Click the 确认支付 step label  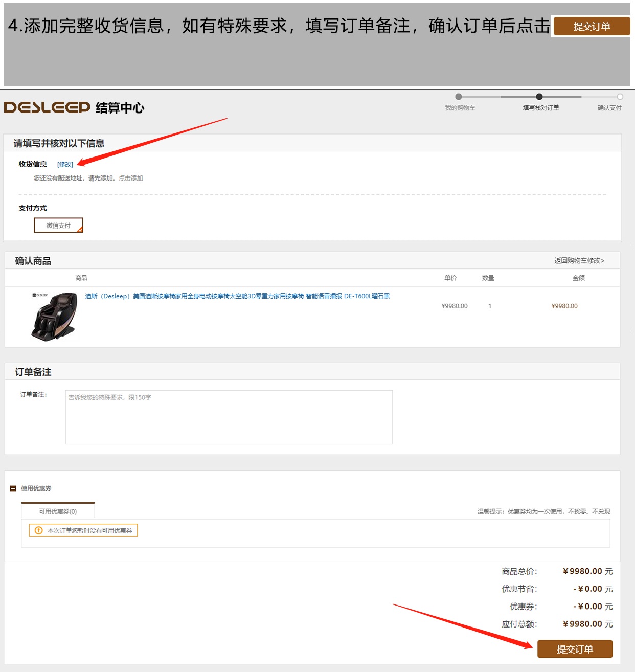tap(609, 108)
